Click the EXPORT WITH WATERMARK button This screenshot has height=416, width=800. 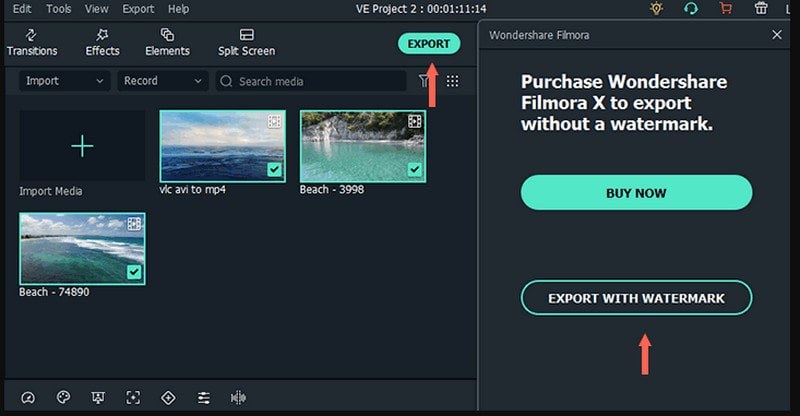(636, 298)
